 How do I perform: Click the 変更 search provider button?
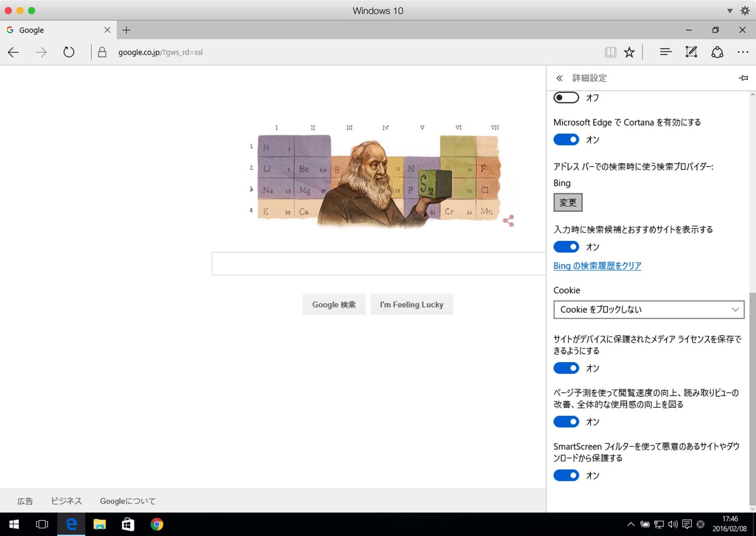pyautogui.click(x=568, y=203)
